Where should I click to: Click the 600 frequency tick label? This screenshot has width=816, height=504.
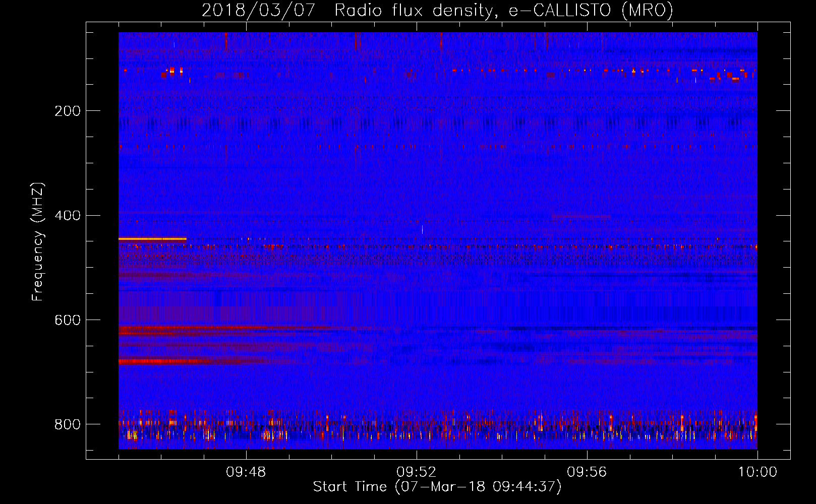click(68, 321)
